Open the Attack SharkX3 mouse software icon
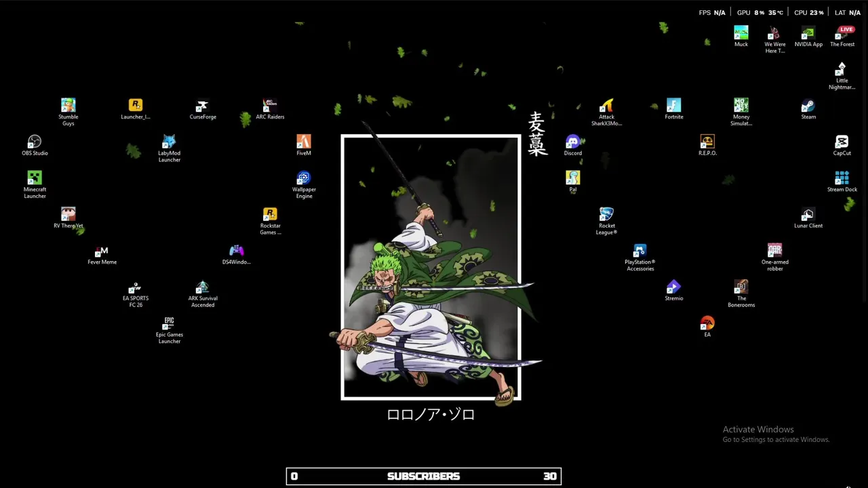868x488 pixels. 606,112
